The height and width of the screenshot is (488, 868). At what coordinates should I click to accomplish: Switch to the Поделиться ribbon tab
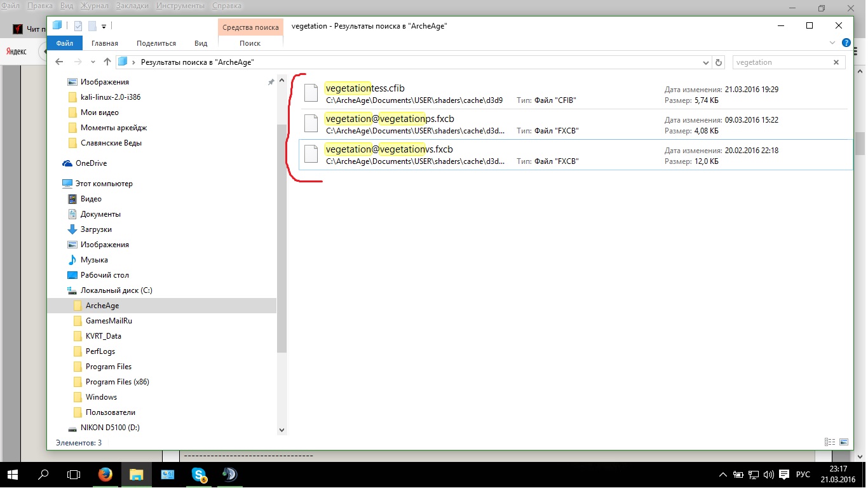(x=156, y=43)
